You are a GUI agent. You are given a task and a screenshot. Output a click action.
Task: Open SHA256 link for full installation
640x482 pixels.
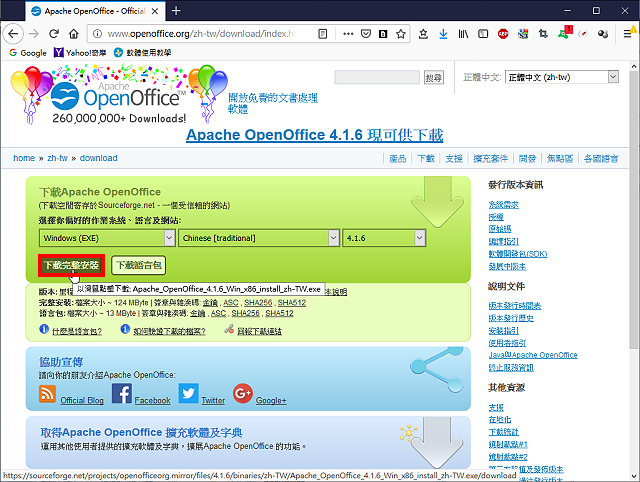258,303
